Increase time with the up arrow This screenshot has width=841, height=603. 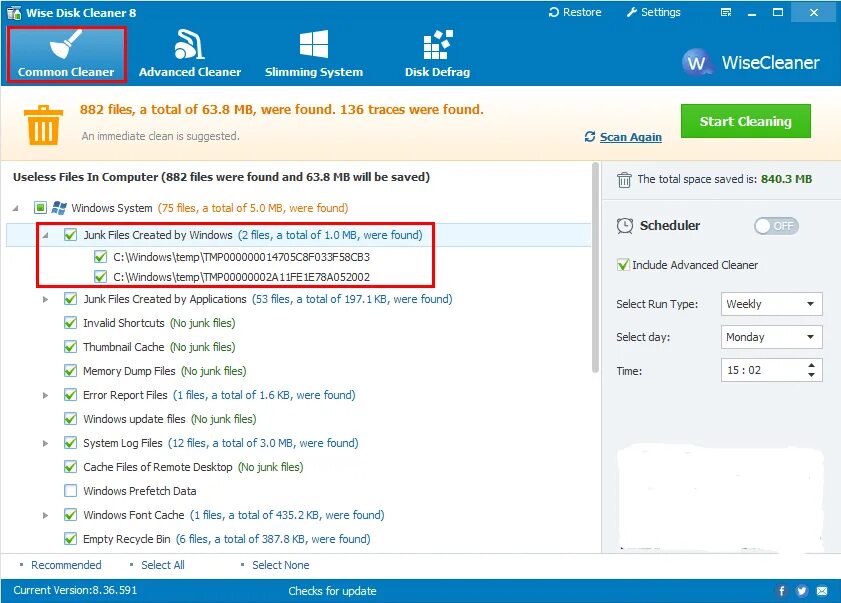click(812, 365)
